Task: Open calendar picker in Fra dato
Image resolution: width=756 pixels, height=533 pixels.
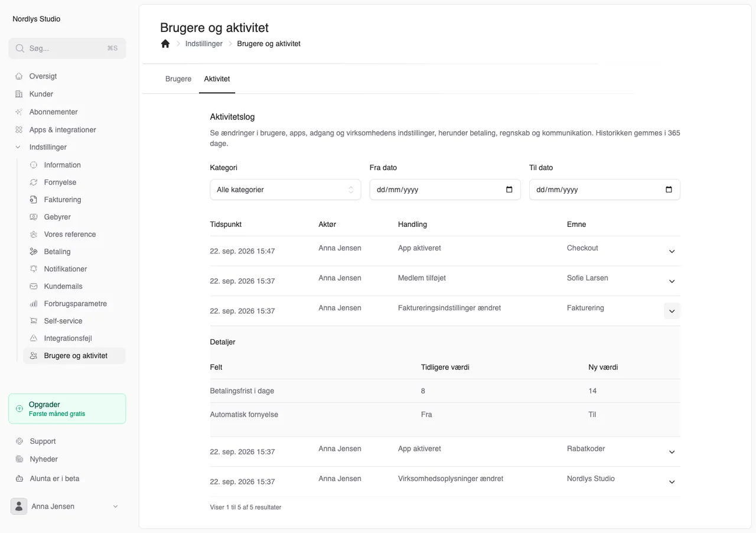Action: click(509, 190)
